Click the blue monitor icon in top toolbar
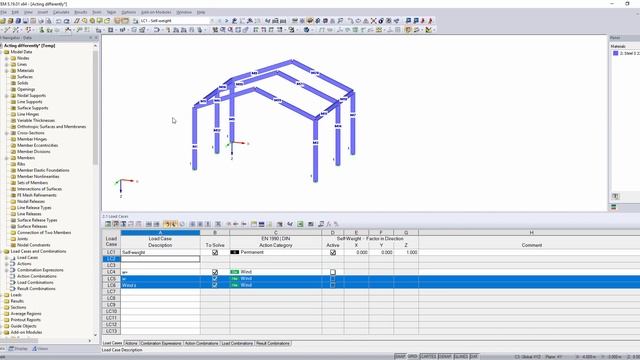Viewport: 640px width, 360px height. click(x=408, y=20)
